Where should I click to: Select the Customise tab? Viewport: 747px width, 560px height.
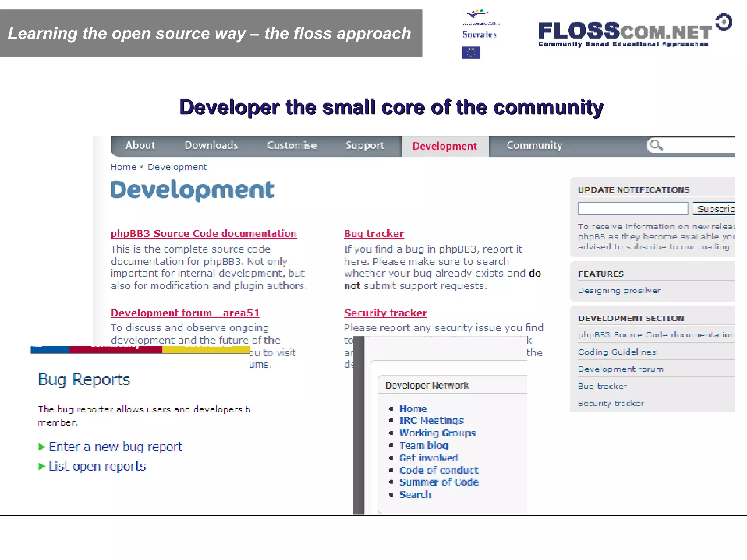tap(292, 145)
